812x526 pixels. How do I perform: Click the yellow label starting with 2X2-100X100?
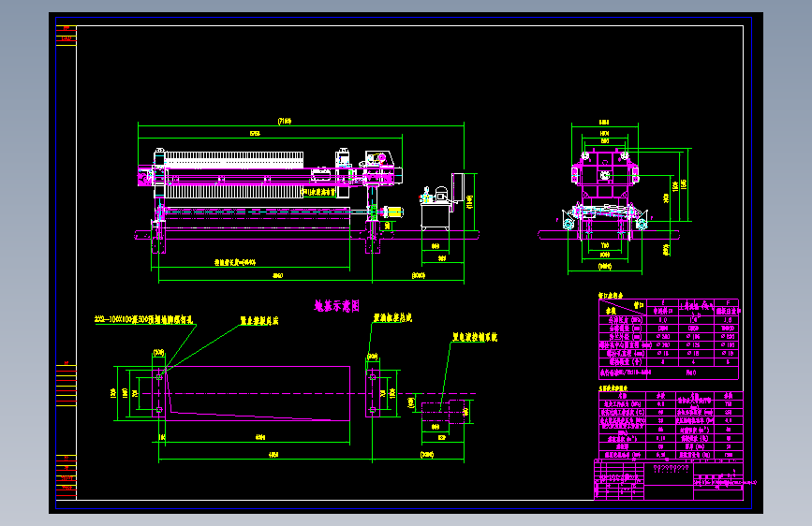pyautogui.click(x=143, y=320)
